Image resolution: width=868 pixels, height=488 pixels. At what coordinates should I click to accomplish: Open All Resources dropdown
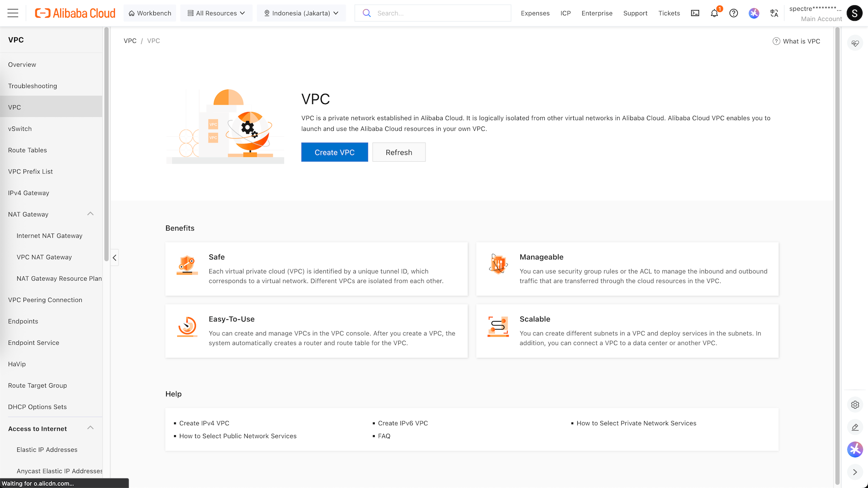pos(216,13)
